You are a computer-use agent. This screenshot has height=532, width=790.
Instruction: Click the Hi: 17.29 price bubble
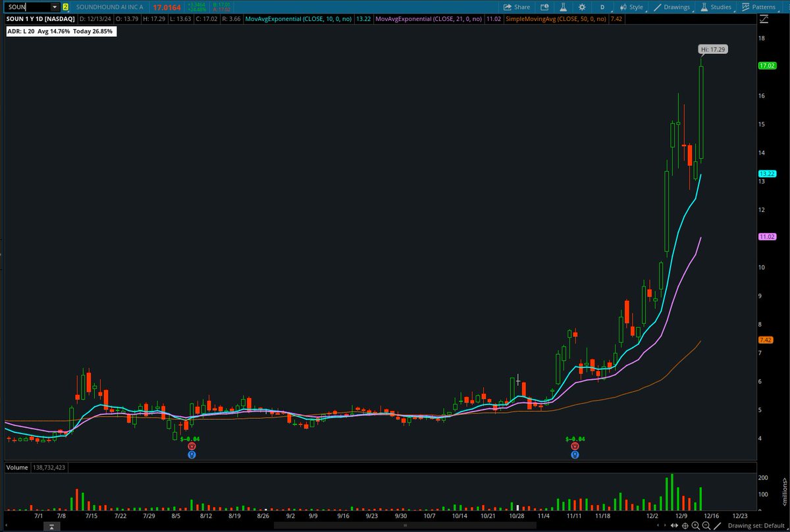click(713, 49)
